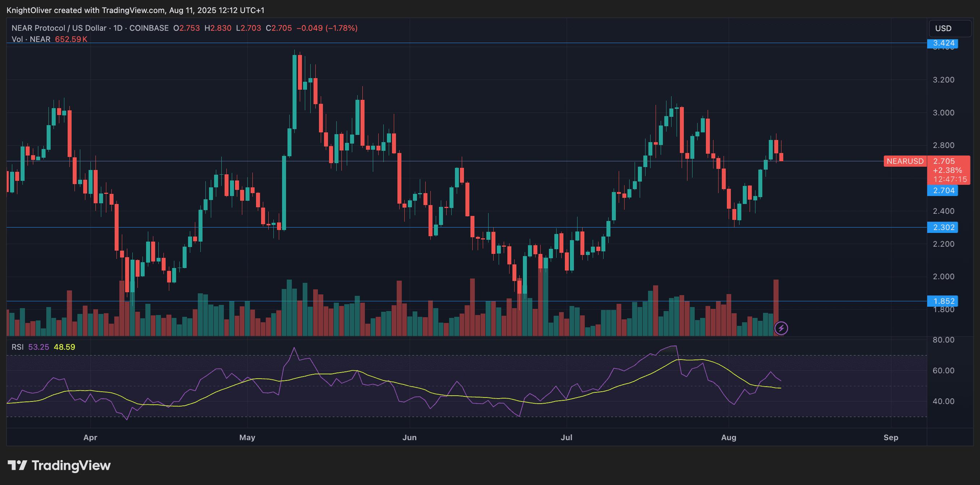The width and height of the screenshot is (980, 485).
Task: Click the 1.852 horizontal line label
Action: pyautogui.click(x=943, y=301)
